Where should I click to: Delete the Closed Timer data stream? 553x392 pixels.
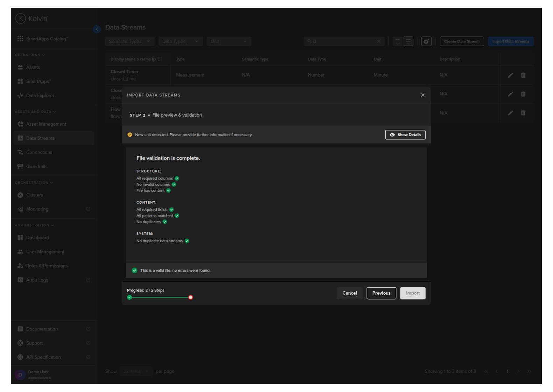point(523,75)
